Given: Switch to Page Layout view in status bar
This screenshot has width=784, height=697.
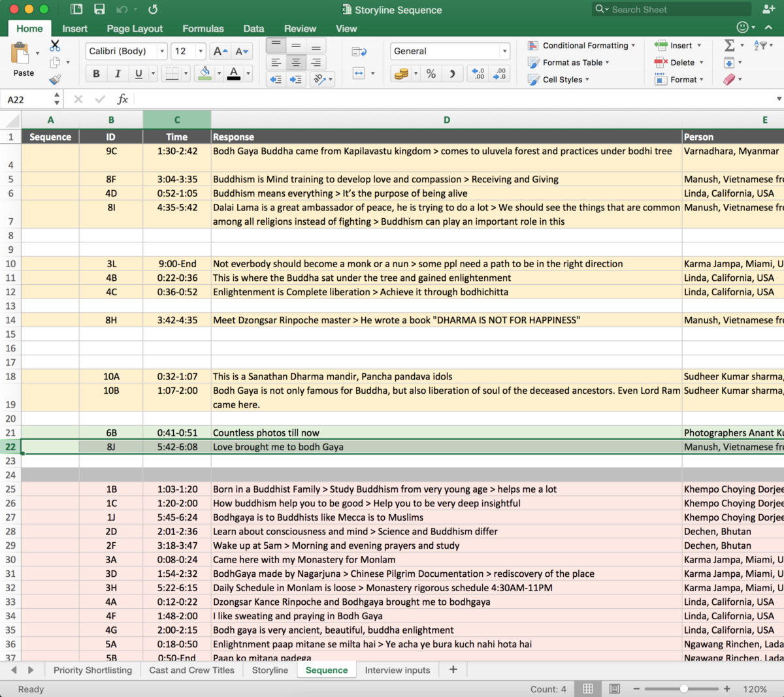Looking at the screenshot, I should pyautogui.click(x=614, y=689).
